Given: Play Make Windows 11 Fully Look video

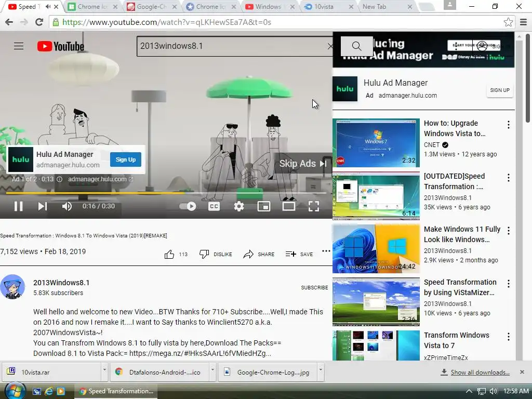Looking at the screenshot, I should point(376,249).
